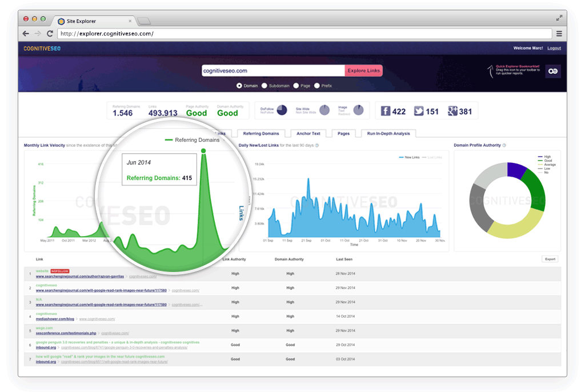The width and height of the screenshot is (585, 392).
Task: Click the Logout link
Action: (554, 48)
